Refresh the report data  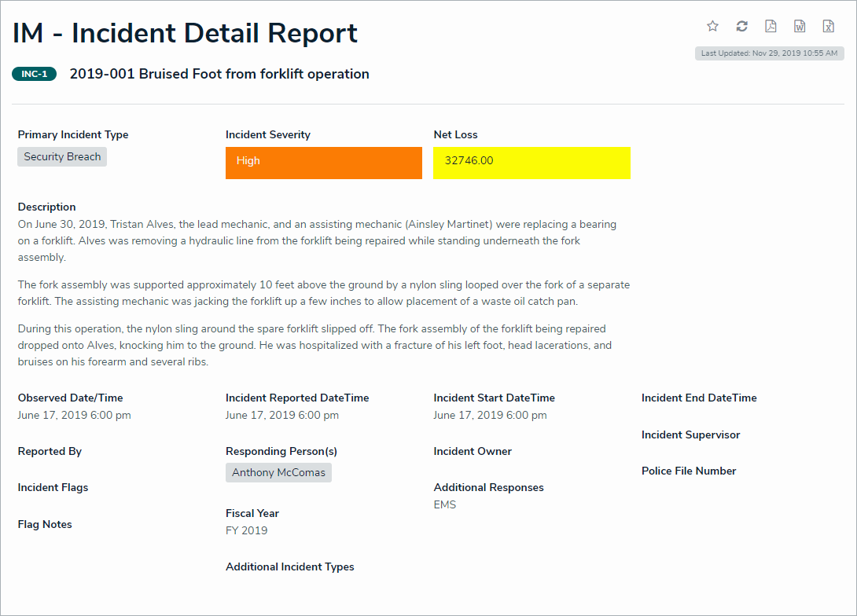tap(741, 26)
